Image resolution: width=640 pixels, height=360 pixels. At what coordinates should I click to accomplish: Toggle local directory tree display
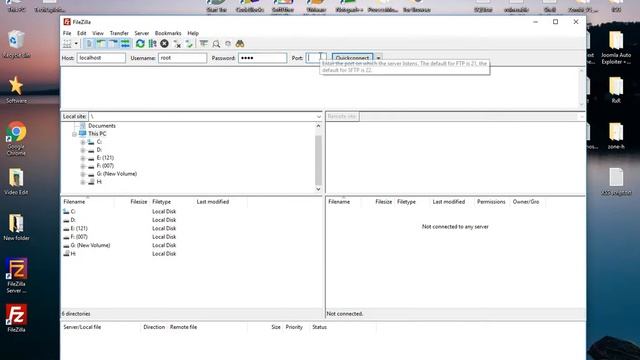point(101,44)
